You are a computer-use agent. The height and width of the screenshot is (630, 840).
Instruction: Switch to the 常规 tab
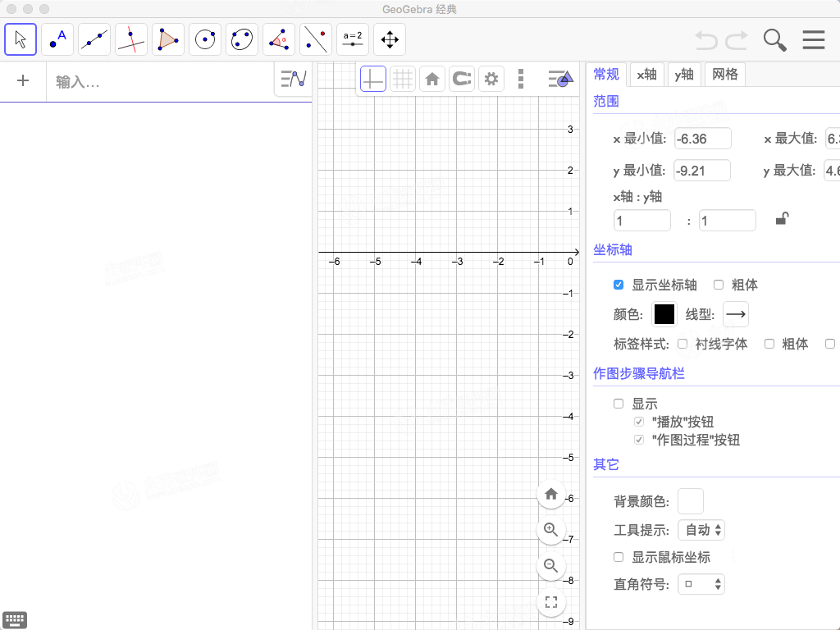click(x=606, y=75)
